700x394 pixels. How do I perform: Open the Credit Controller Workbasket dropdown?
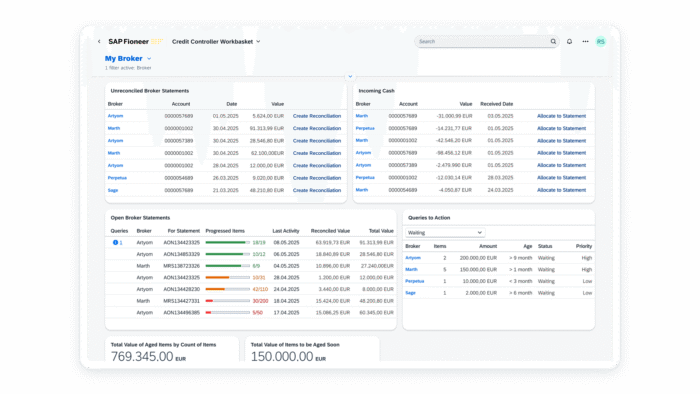coord(216,41)
